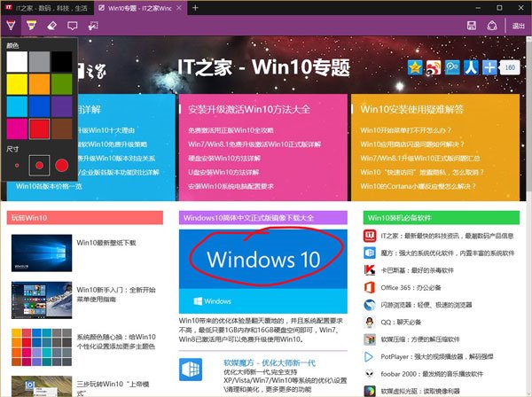The width and height of the screenshot is (532, 397).
Task: Open a new tab with plus button
Action: tap(195, 7)
